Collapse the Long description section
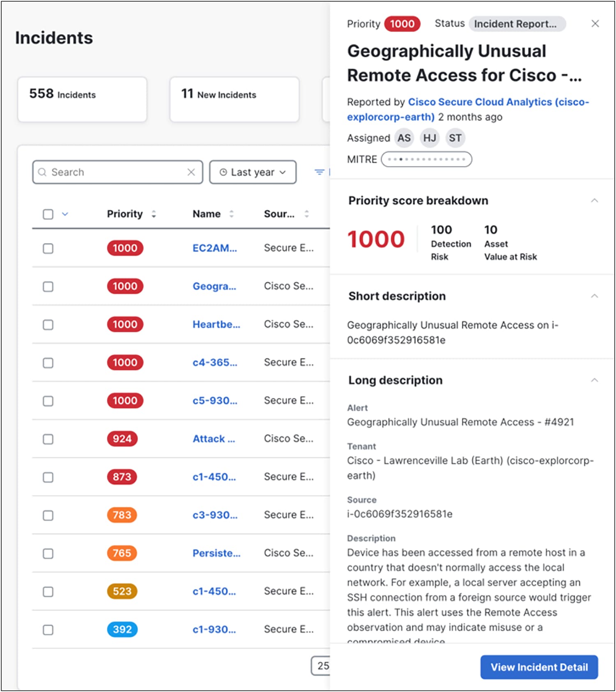Screen dimensions: 616x692 tap(594, 380)
